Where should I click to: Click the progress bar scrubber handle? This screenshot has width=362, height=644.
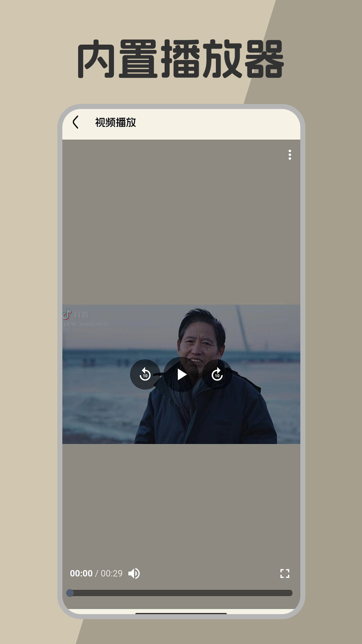[70, 593]
